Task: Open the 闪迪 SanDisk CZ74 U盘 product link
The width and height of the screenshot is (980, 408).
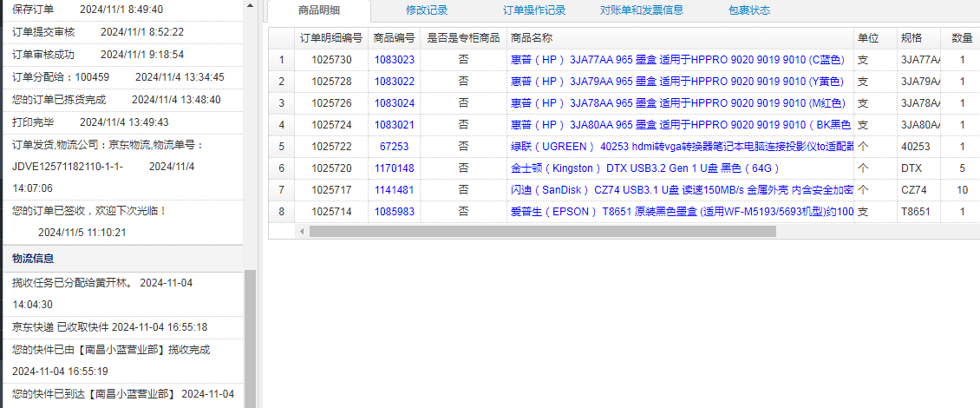Action: pyautogui.click(x=682, y=190)
